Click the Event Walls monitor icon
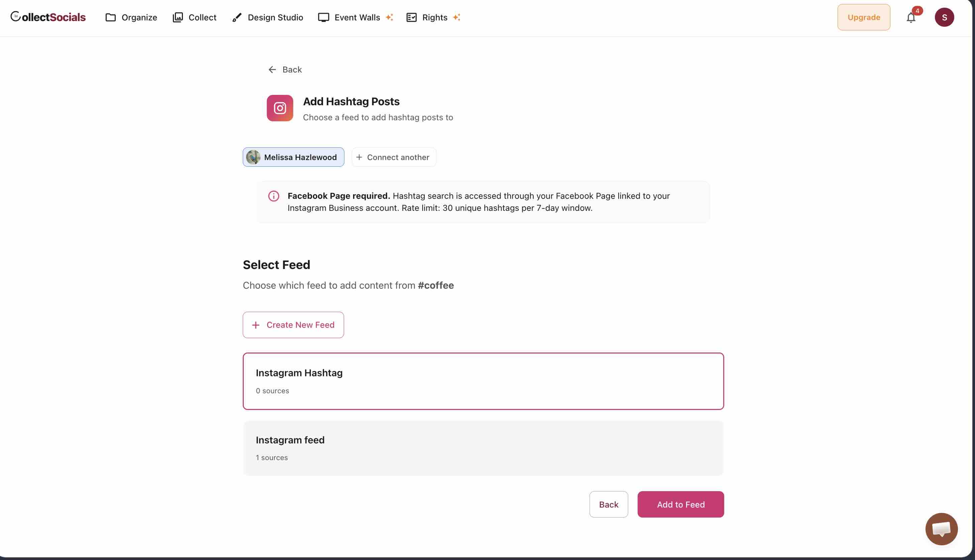975x560 pixels. [x=324, y=17]
